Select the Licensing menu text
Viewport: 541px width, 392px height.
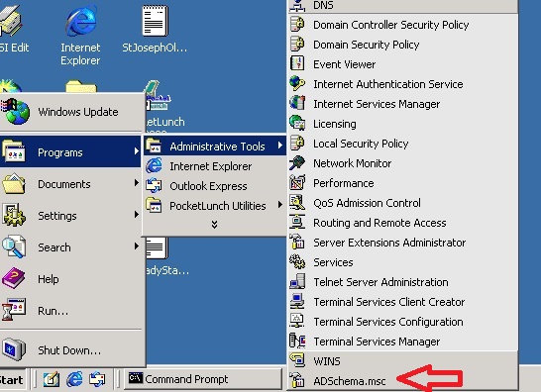tap(334, 124)
